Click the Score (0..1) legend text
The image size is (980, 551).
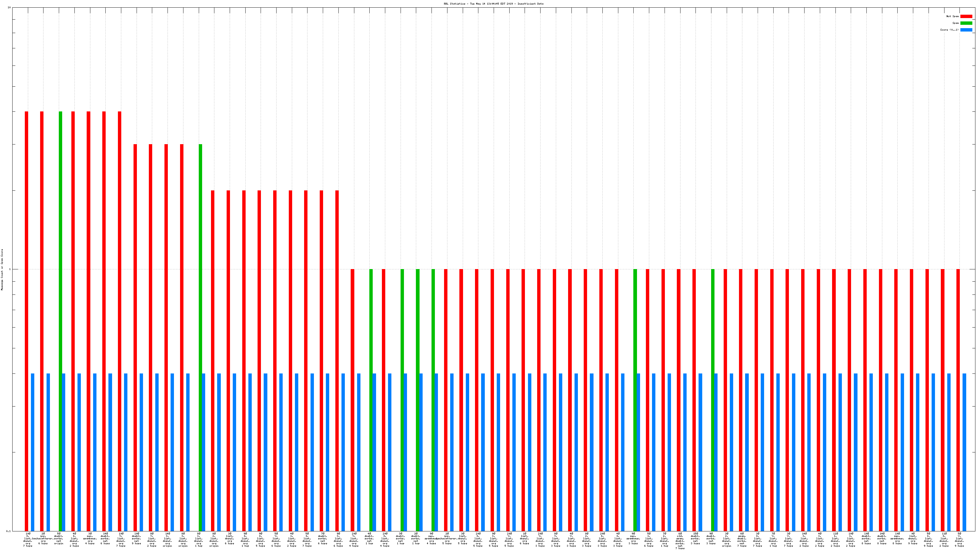pos(949,30)
